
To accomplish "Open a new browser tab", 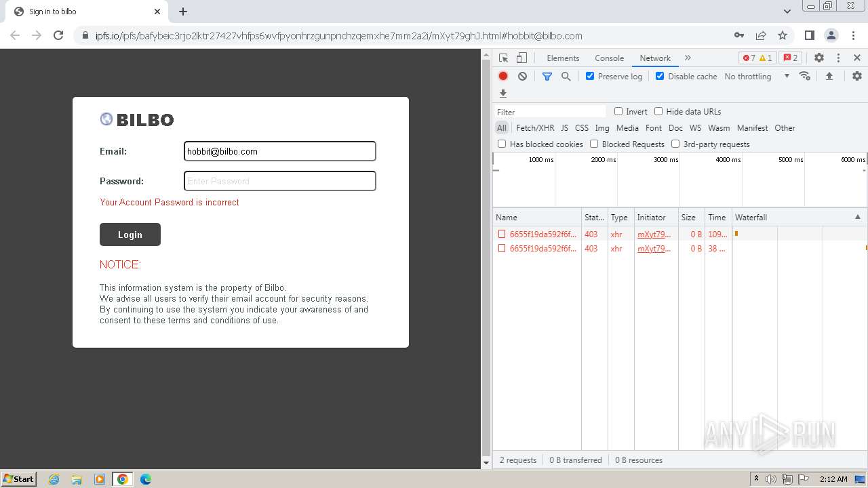I will pyautogui.click(x=183, y=12).
